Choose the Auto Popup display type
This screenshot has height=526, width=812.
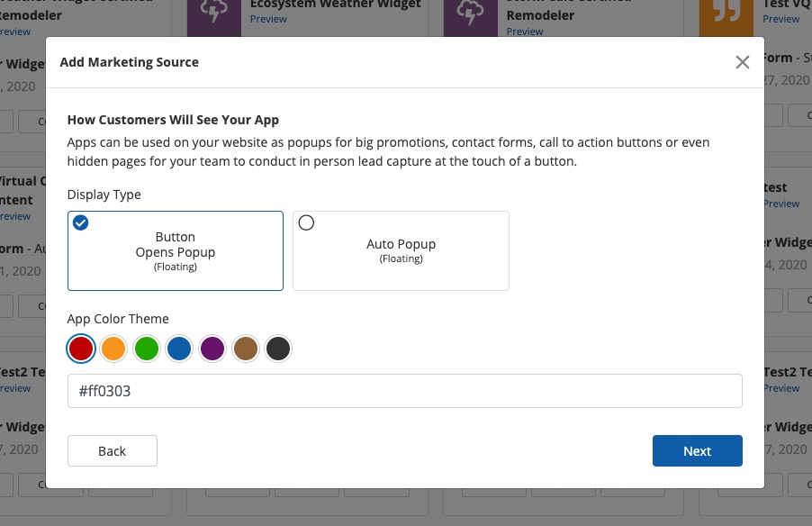click(401, 250)
